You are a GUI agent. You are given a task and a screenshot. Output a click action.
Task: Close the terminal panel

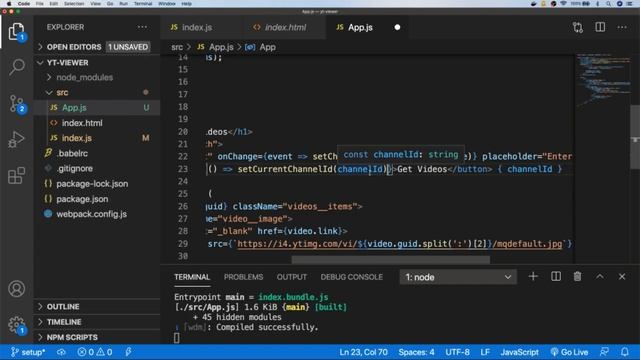[622, 277]
